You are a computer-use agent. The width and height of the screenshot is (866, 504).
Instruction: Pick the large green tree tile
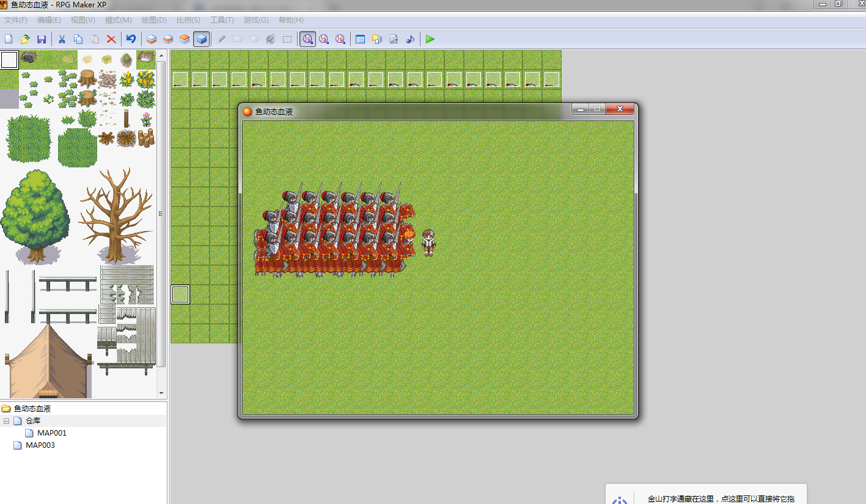coord(35,216)
